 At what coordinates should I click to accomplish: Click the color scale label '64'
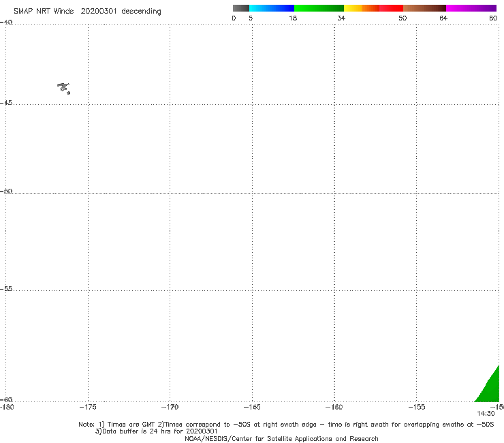[443, 18]
